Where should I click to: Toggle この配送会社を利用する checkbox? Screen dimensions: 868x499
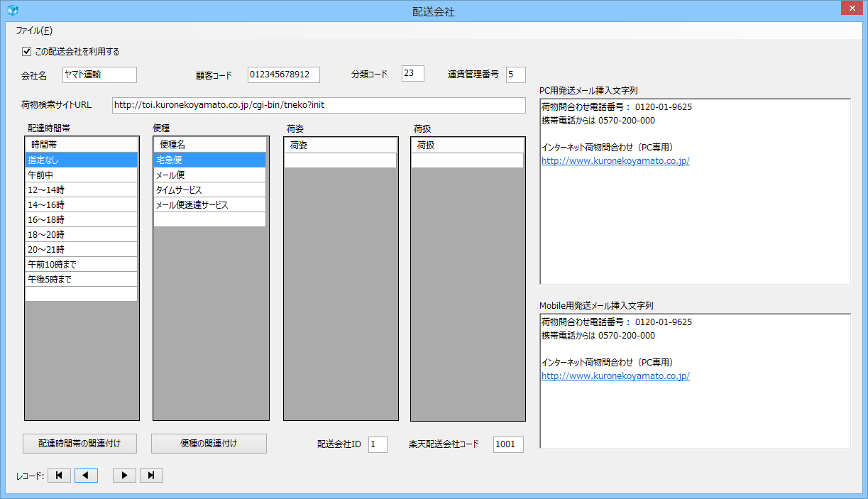click(x=27, y=51)
